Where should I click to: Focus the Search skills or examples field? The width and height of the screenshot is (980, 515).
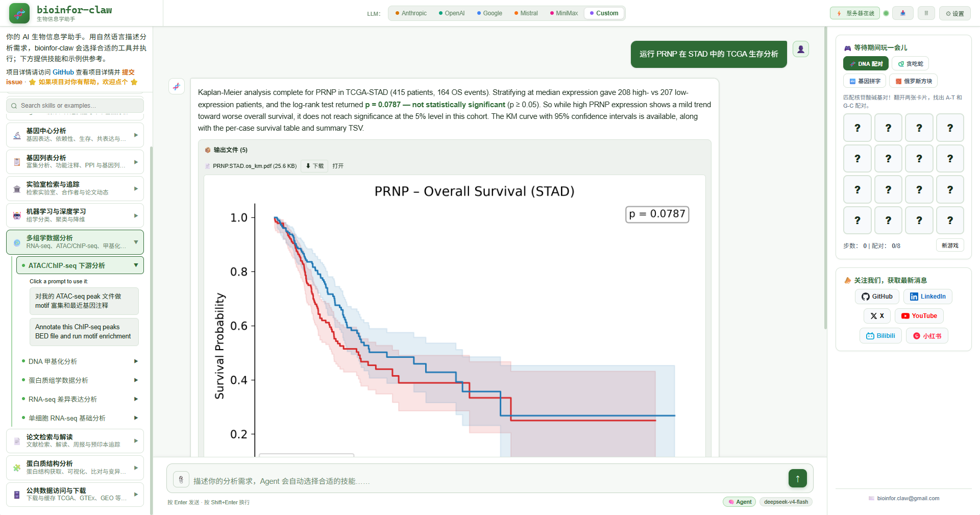[75, 106]
